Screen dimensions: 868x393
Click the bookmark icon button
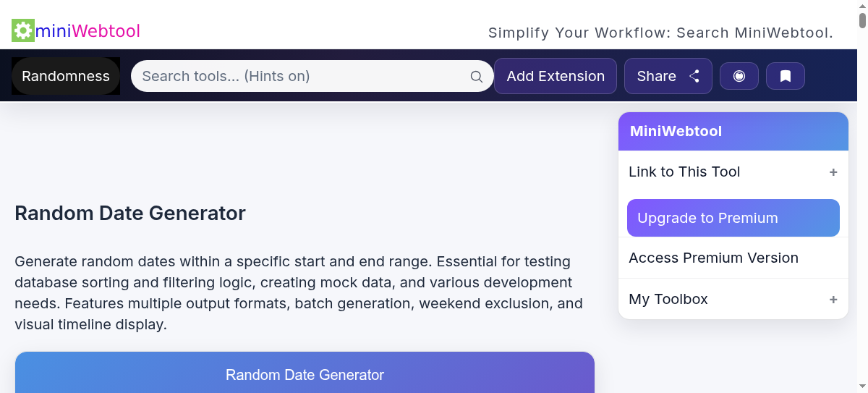coord(785,76)
